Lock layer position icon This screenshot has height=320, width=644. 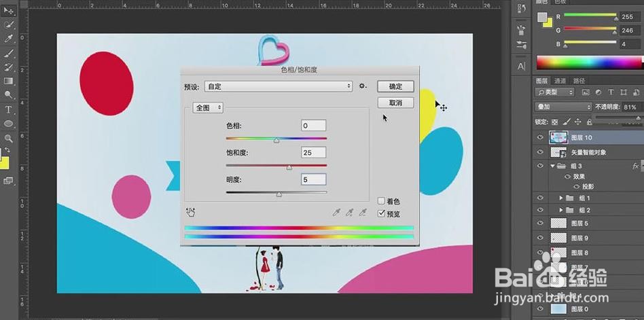coord(578,122)
